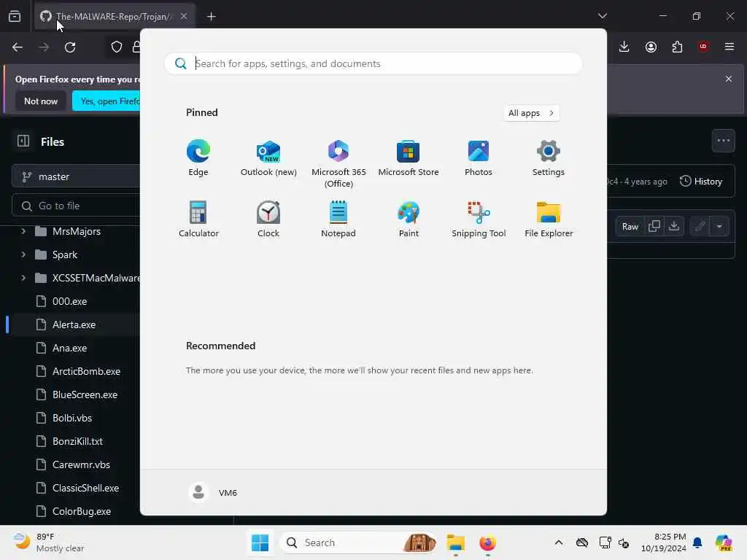Open the notification bell in tray
This screenshot has height=560, width=747.
697,542
